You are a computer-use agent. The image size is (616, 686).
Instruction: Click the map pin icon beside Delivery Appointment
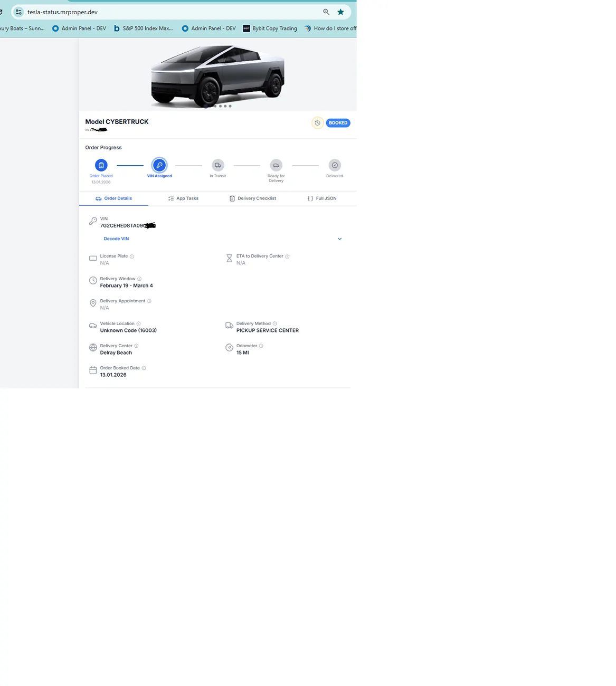[93, 303]
